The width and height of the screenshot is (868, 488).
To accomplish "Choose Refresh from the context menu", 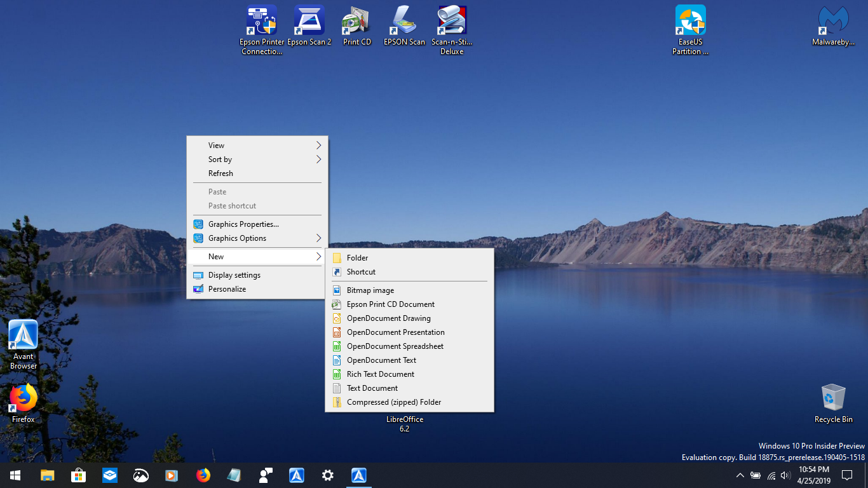I will (x=257, y=173).
